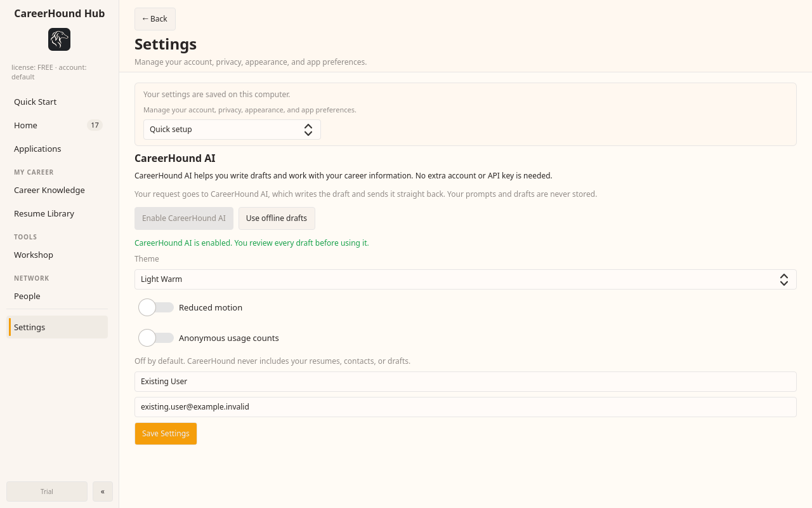Click the Enable CareerHound AI button
The width and height of the screenshot is (812, 508).
pos(184,218)
